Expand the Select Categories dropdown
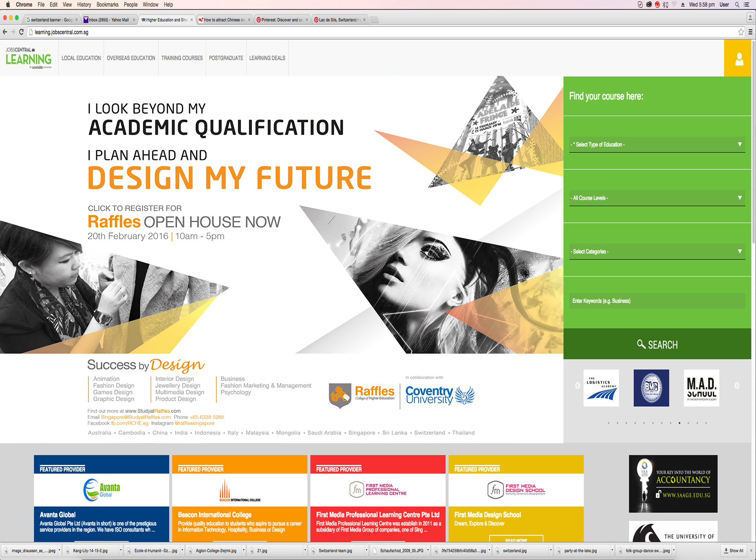 point(657,252)
